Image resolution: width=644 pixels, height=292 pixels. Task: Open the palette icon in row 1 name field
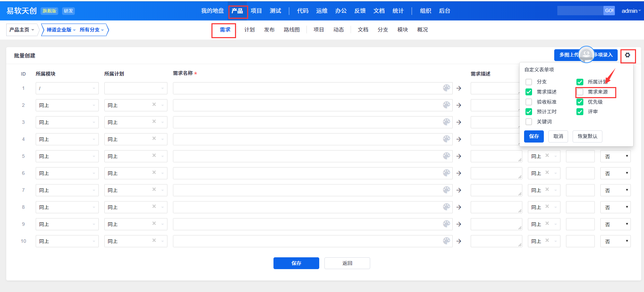point(446,88)
